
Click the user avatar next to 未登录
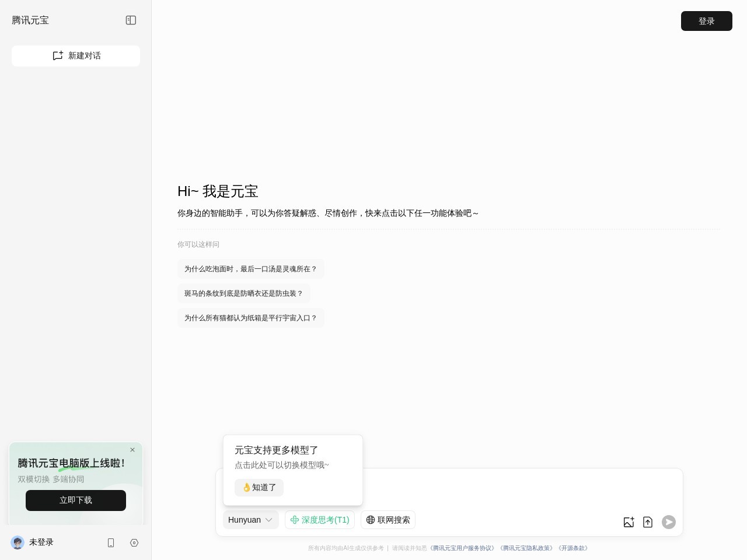tap(18, 542)
